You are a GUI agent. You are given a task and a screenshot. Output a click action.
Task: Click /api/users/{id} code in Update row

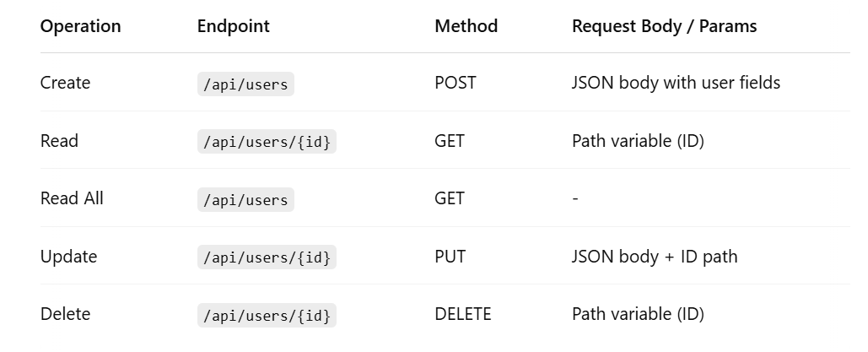pyautogui.click(x=267, y=257)
